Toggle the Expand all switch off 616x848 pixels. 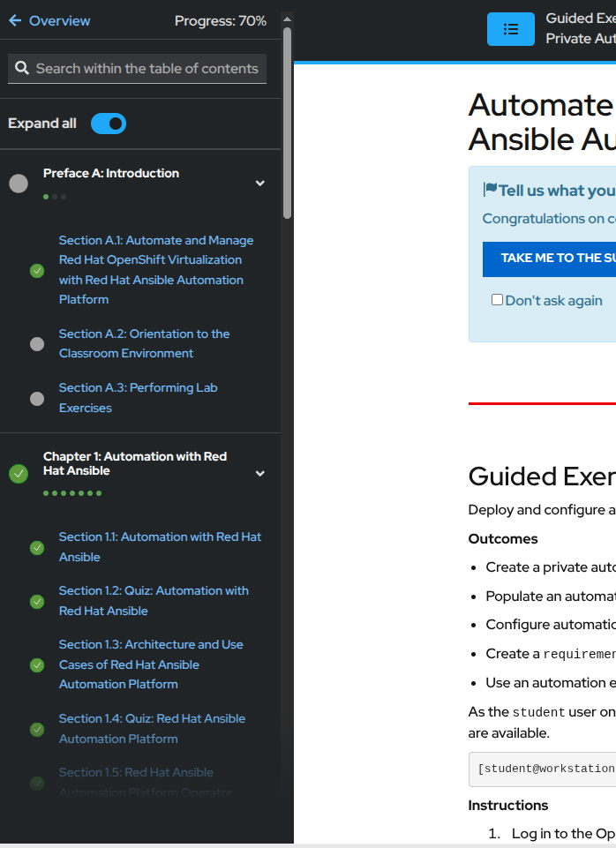(x=109, y=124)
